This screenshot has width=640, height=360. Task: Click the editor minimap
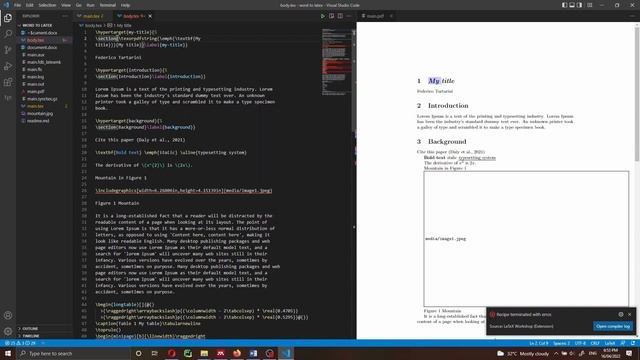click(x=336, y=61)
